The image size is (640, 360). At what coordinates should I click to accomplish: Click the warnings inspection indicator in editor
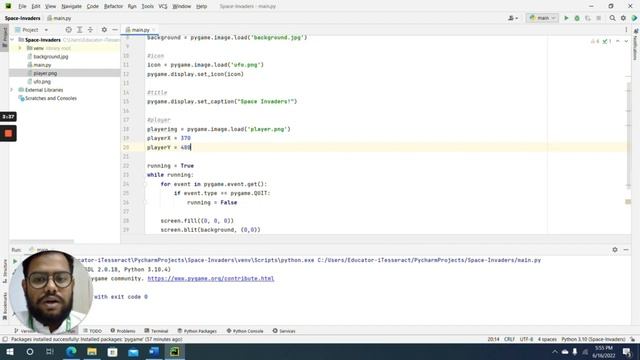(x=595, y=41)
